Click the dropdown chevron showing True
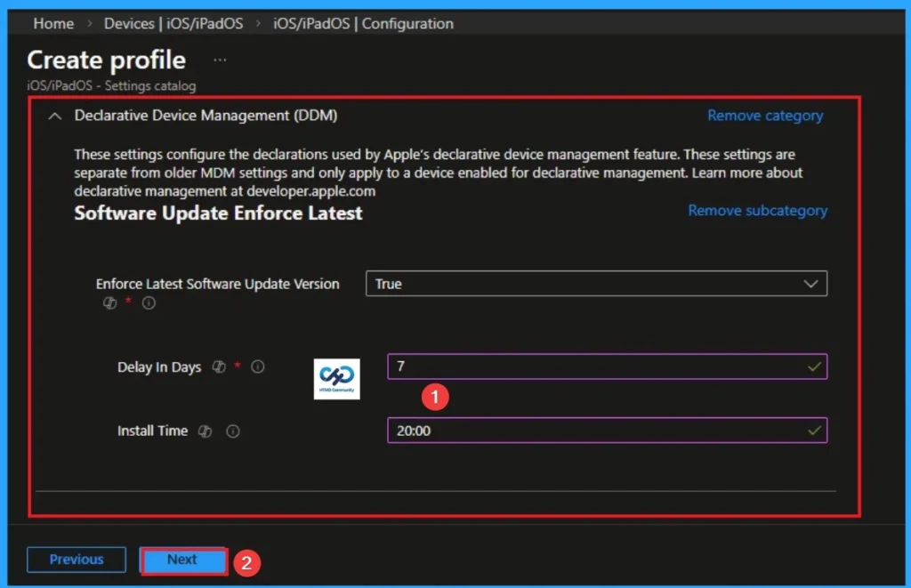The height and width of the screenshot is (588, 911). tap(810, 283)
